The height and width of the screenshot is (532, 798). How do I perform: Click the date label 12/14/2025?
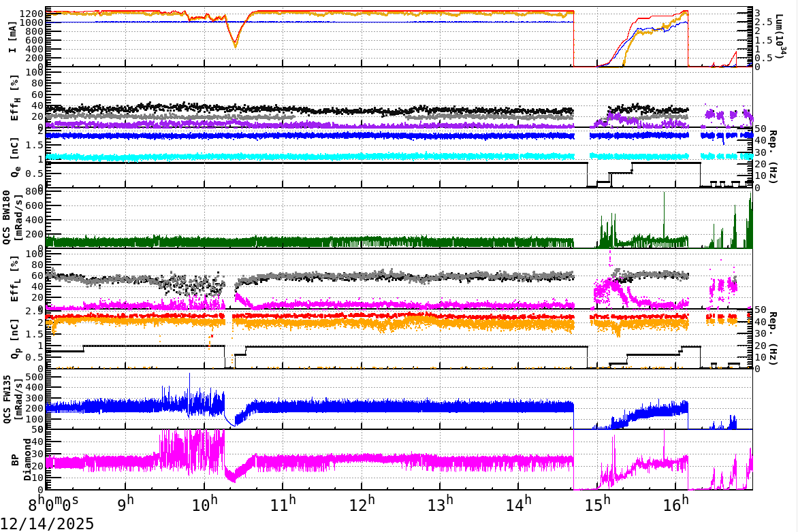pos(47,523)
